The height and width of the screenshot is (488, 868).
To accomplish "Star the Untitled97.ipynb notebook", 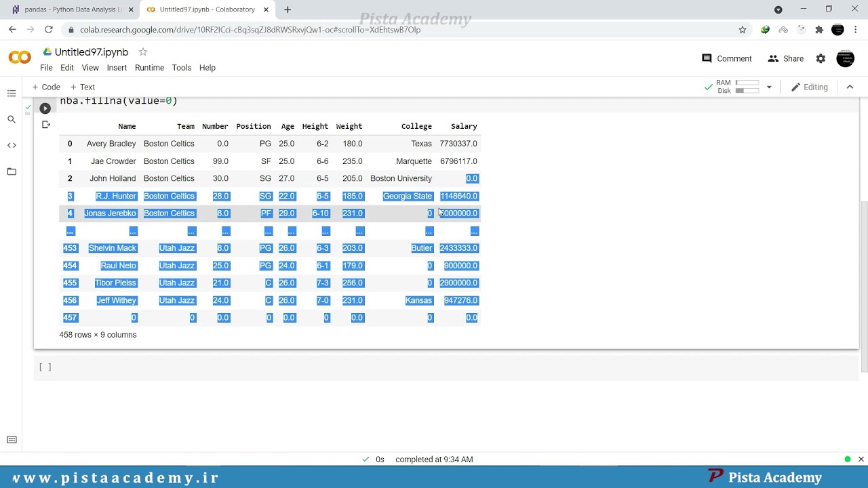I will [142, 52].
